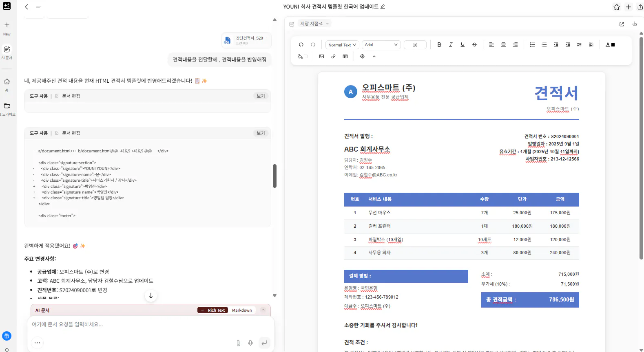The height and width of the screenshot is (352, 644).
Task: Toggle italic formatting
Action: 451,45
